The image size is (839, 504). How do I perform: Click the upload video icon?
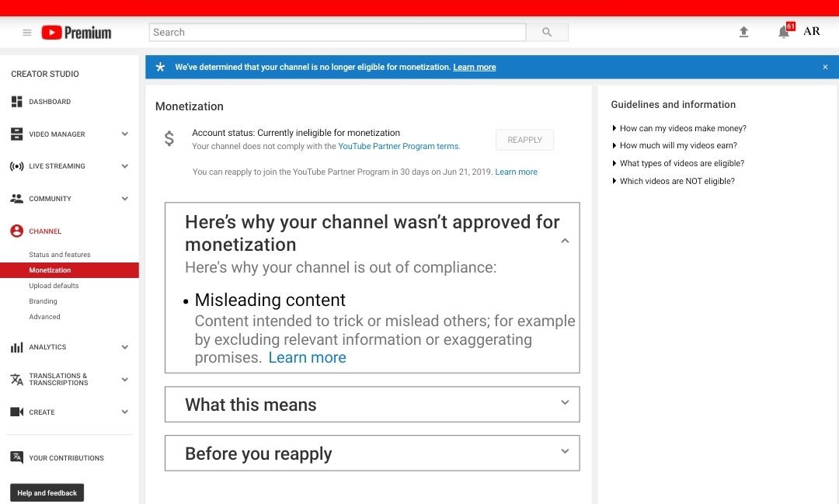click(743, 32)
